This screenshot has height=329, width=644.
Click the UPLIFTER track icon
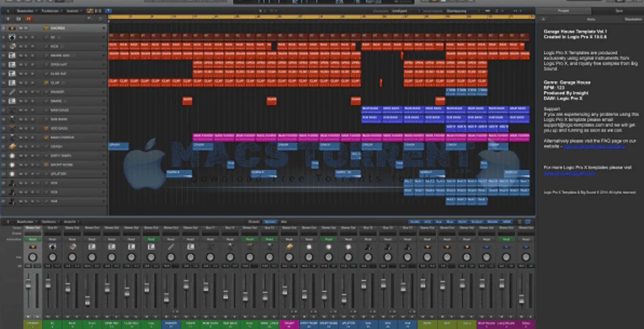coord(12,174)
